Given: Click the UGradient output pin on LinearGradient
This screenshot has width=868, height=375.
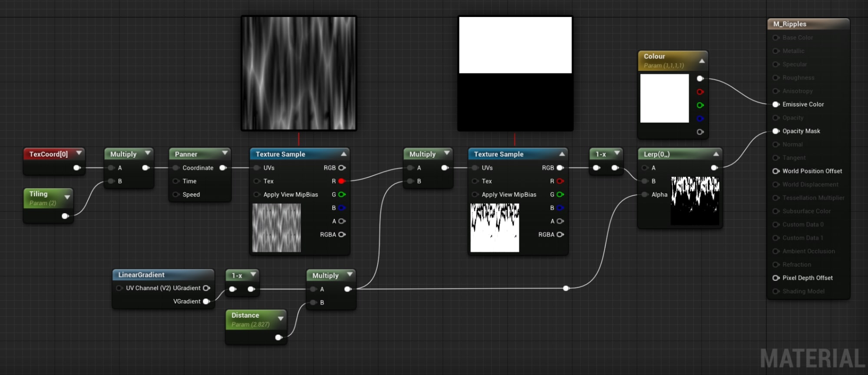Looking at the screenshot, I should coord(207,288).
